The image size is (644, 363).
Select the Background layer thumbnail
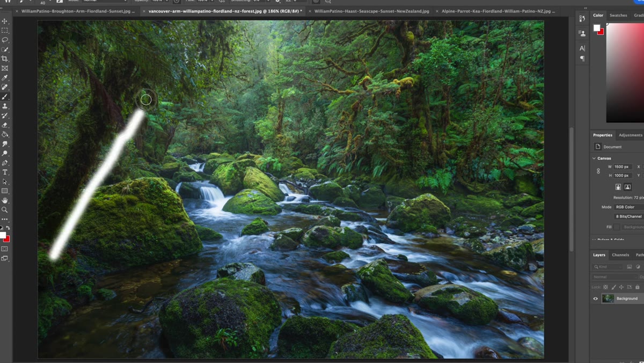[x=608, y=299]
